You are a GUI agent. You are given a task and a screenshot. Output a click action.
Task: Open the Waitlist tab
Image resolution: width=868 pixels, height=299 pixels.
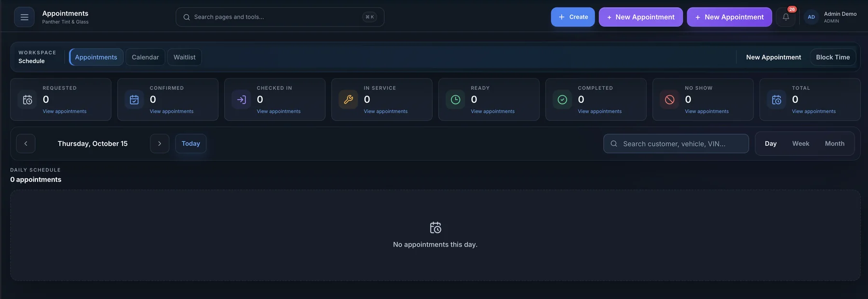[x=185, y=57]
